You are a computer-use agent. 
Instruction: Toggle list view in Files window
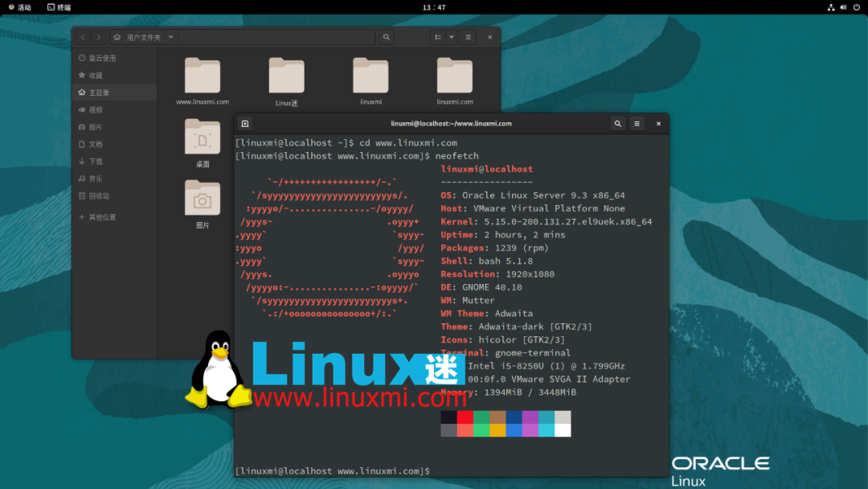point(438,37)
